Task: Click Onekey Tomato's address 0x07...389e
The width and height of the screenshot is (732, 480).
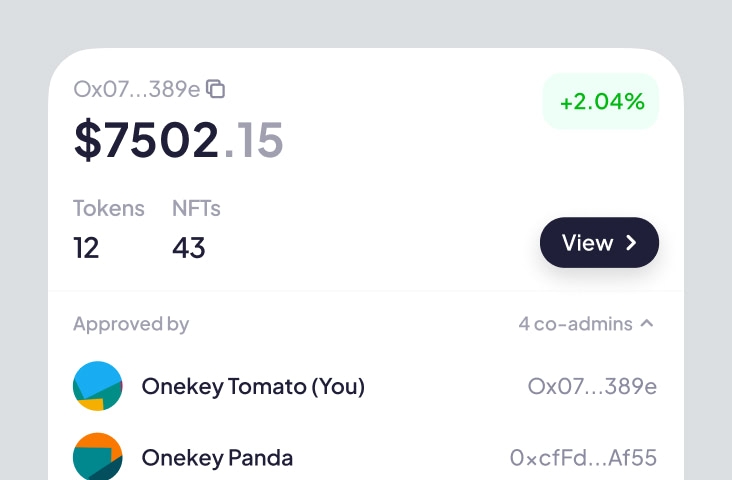Action: coord(592,387)
